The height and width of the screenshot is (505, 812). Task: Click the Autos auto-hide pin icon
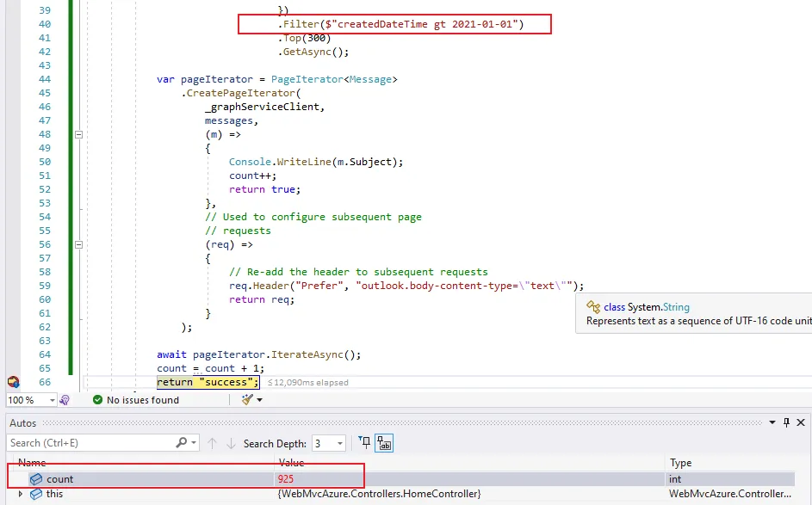click(787, 422)
